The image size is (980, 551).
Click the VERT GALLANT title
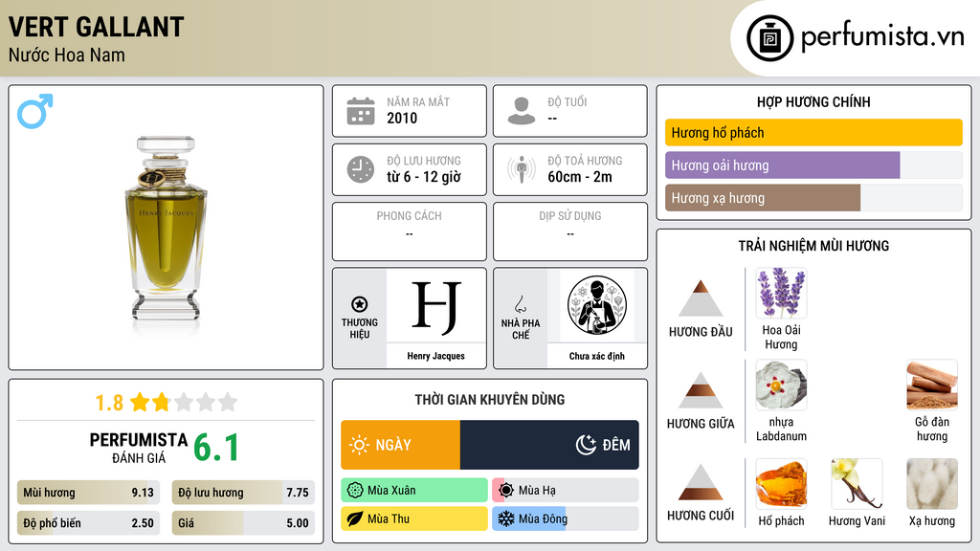[x=97, y=28]
